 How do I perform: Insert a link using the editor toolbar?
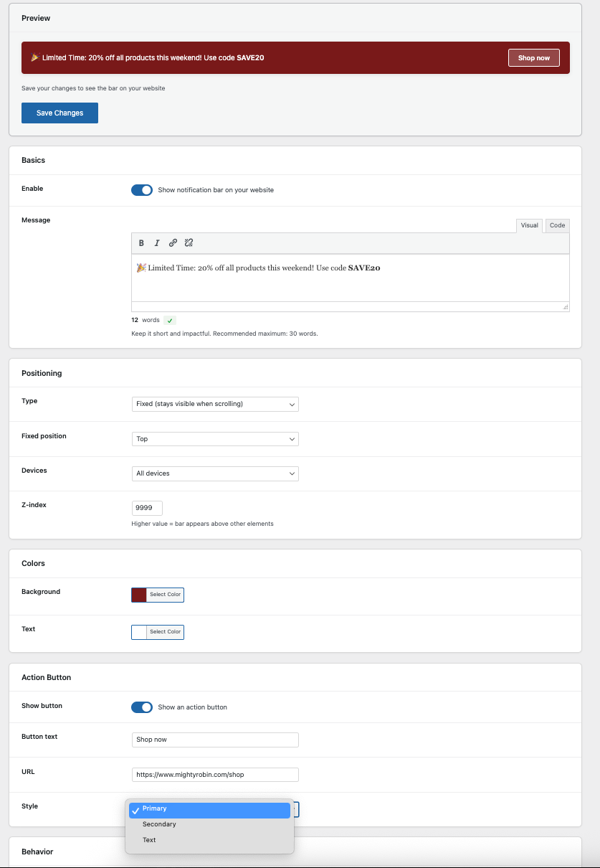173,242
